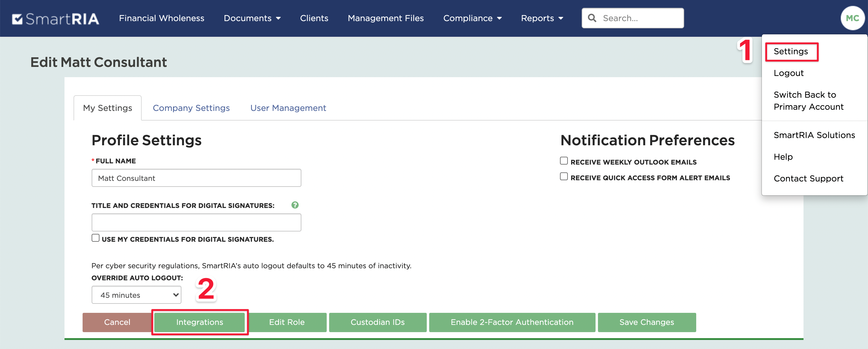Click the search magnifier icon
The width and height of the screenshot is (868, 349).
(592, 18)
